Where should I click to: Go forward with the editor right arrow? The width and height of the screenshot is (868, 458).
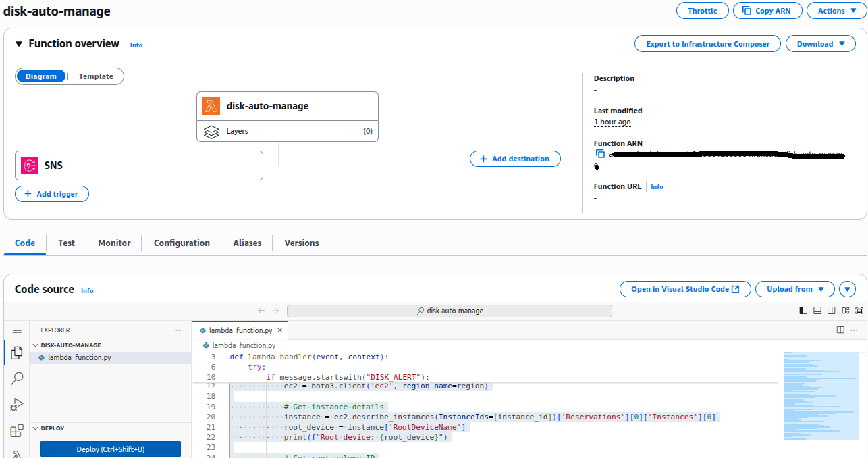tap(275, 311)
